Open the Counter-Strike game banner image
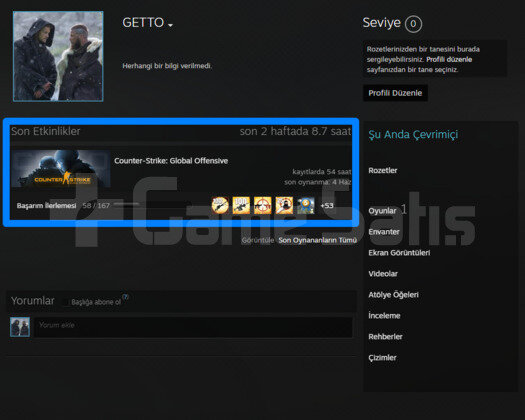The image size is (525, 420). pos(61,168)
